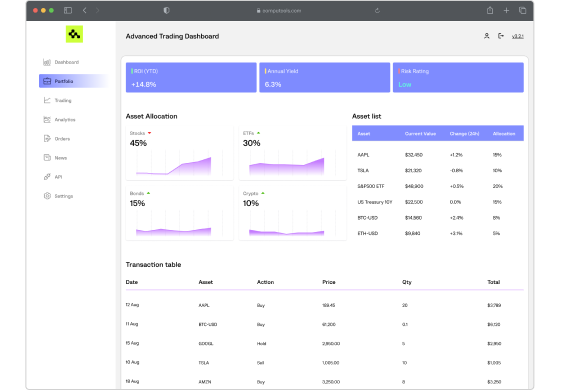Reload the page with refresh icon
561x390 pixels.
(377, 11)
